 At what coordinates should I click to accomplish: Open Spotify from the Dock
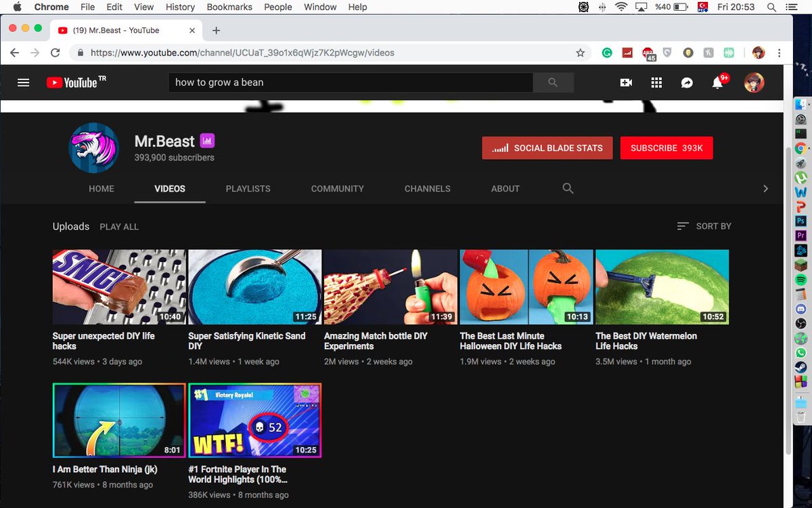click(x=800, y=280)
